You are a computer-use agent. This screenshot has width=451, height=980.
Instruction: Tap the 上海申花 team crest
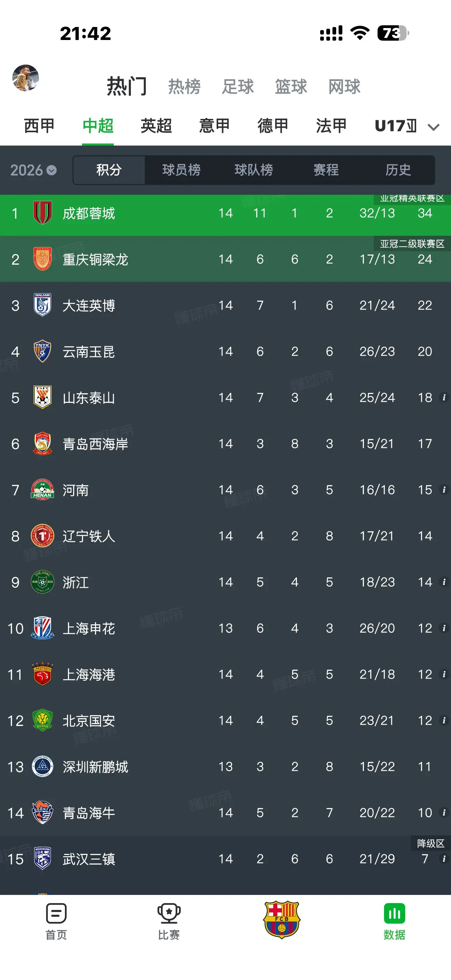point(43,628)
